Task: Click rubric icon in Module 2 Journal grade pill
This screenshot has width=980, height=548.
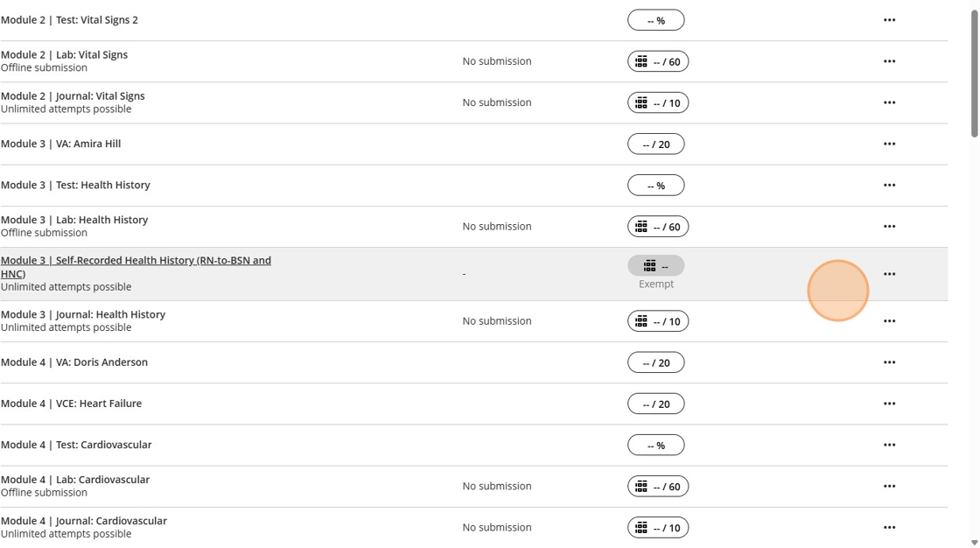Action: click(x=641, y=102)
